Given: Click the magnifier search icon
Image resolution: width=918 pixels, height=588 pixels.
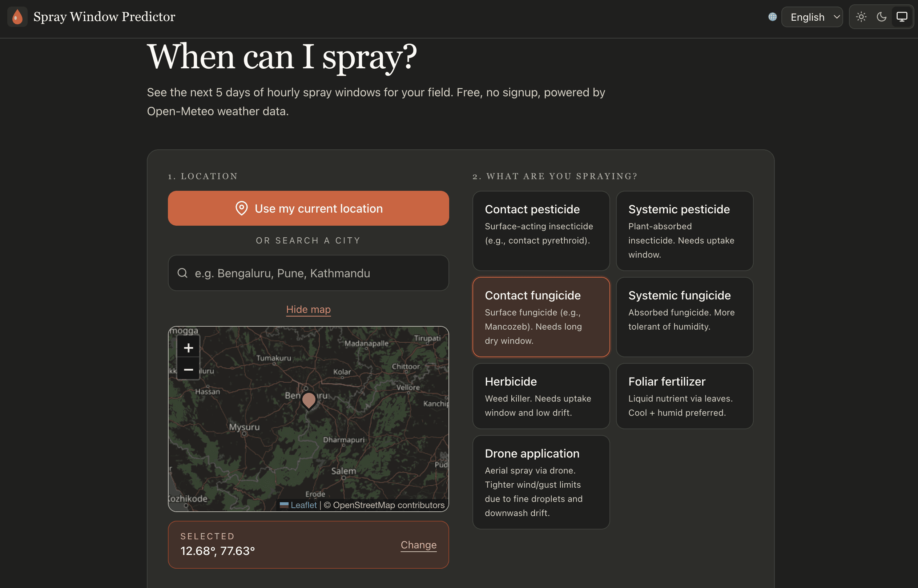Looking at the screenshot, I should coord(182,273).
